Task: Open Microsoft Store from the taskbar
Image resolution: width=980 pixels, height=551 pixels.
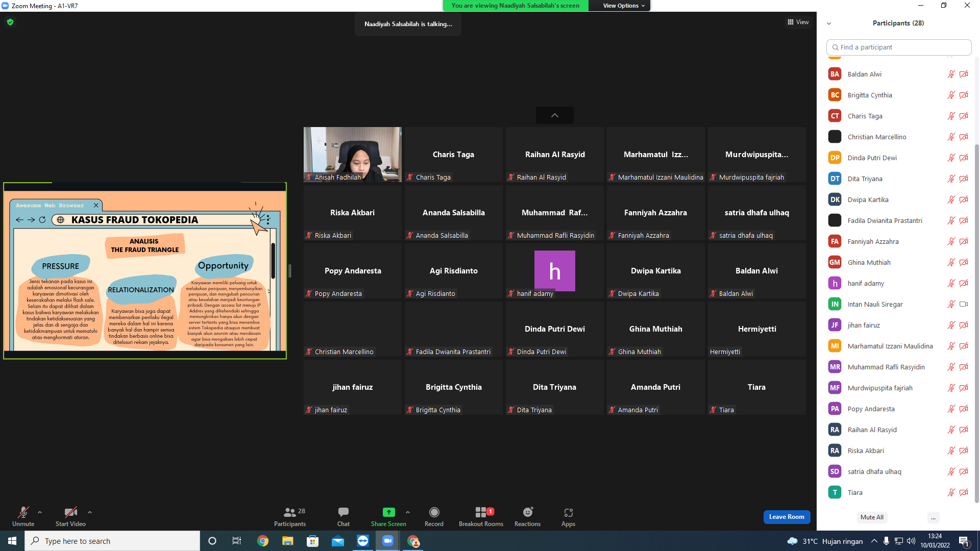Action: (x=313, y=541)
